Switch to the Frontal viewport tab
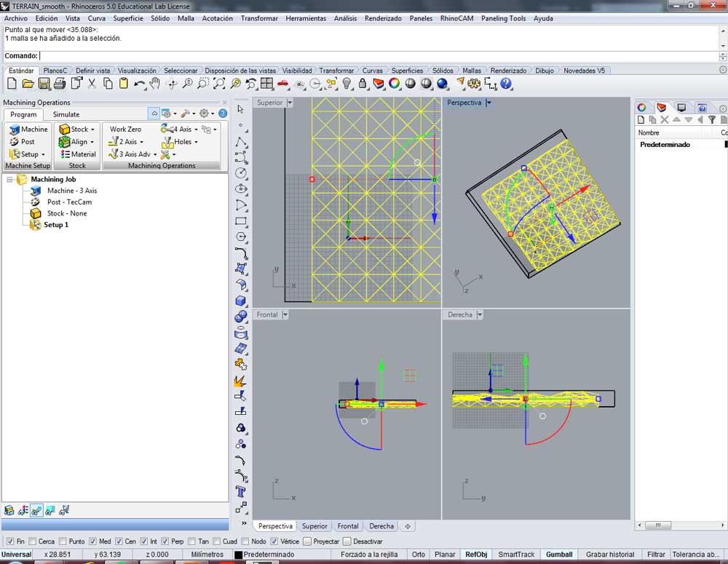This screenshot has height=564, width=728. point(348,526)
